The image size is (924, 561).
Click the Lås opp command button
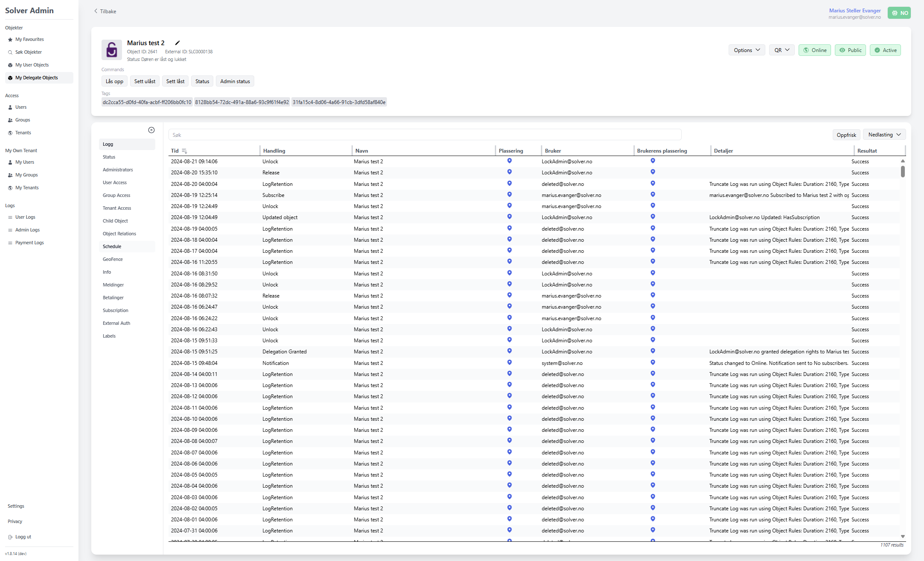[114, 81]
